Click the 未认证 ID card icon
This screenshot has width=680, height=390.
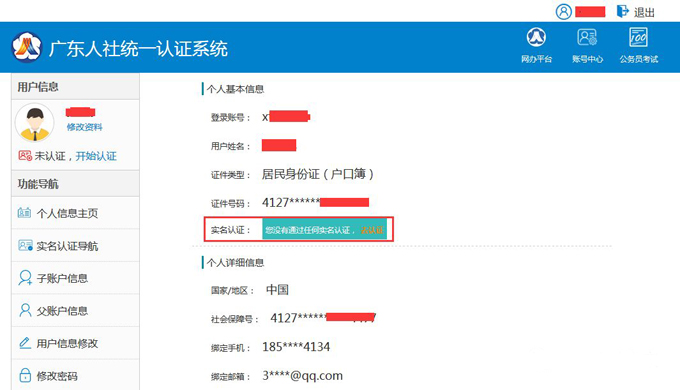coord(25,155)
